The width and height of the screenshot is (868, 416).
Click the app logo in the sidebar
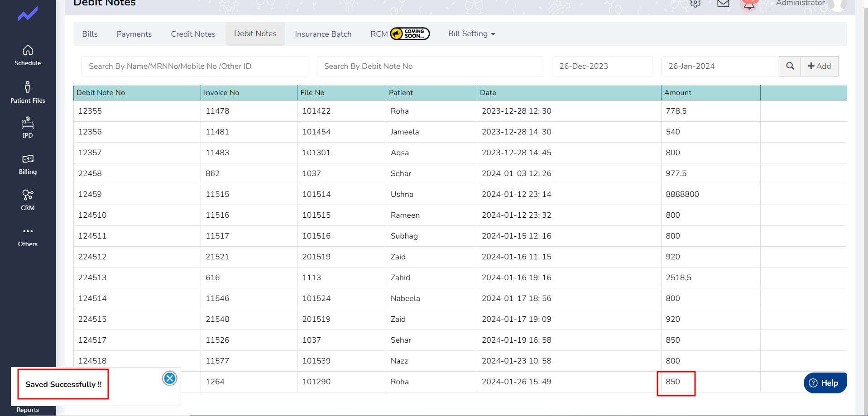point(28,14)
